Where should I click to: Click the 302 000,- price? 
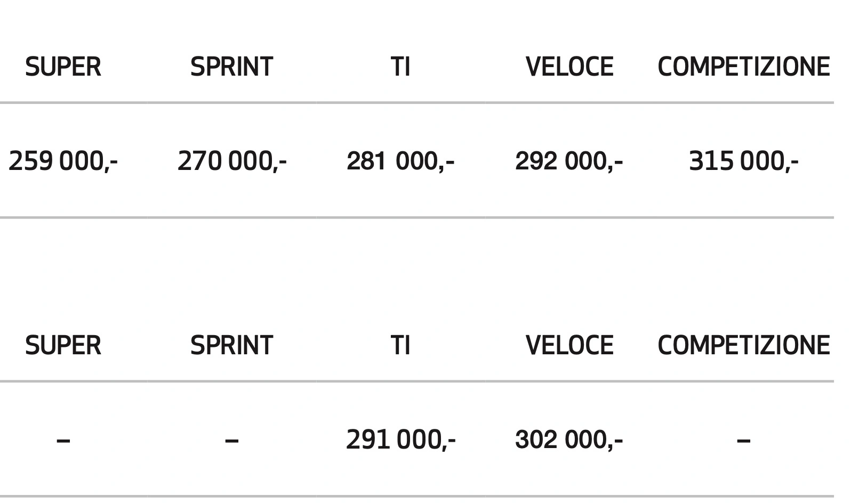[569, 440]
